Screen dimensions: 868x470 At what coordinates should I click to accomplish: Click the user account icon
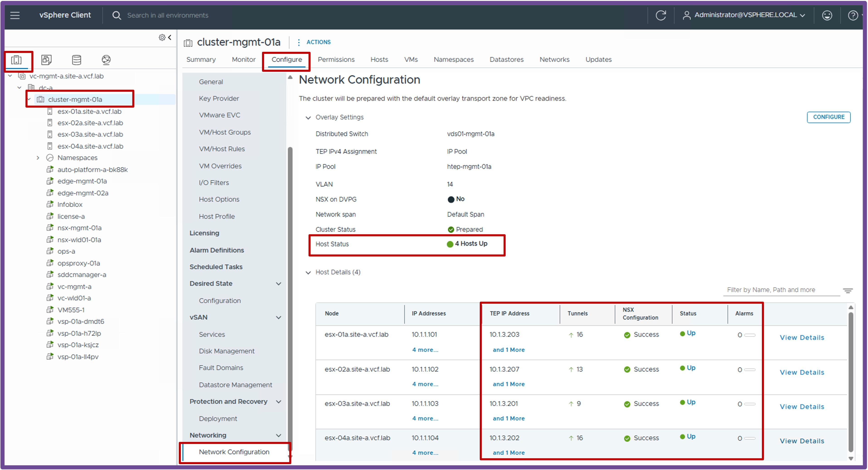point(686,15)
